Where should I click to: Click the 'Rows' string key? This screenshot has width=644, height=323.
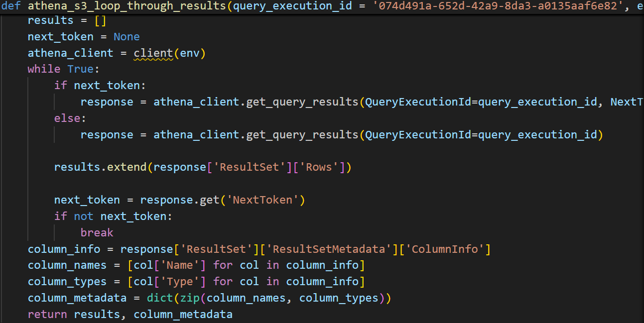pos(319,167)
